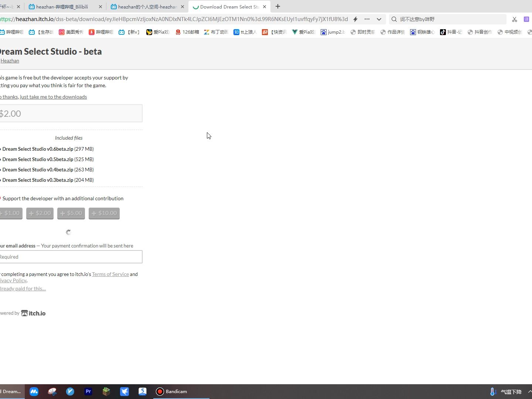This screenshot has height=399, width=532.
Task: Open the Minecraft grass block taskbar icon
Action: (106, 392)
